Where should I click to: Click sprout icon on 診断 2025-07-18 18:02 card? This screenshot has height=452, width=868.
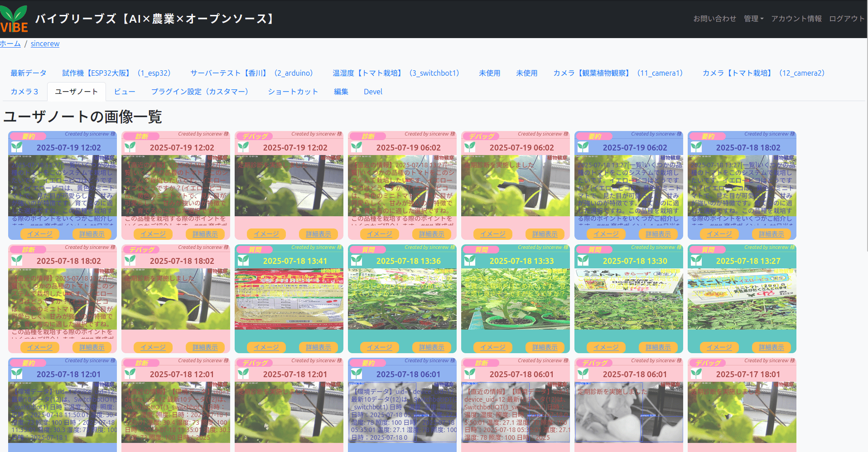pos(17,260)
